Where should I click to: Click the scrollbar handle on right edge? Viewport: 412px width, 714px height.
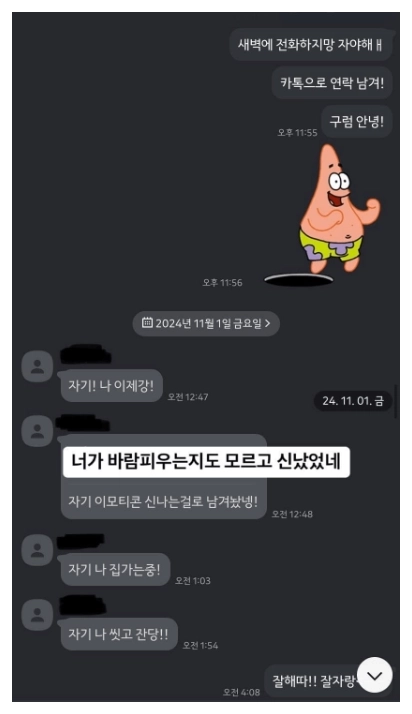[395, 401]
